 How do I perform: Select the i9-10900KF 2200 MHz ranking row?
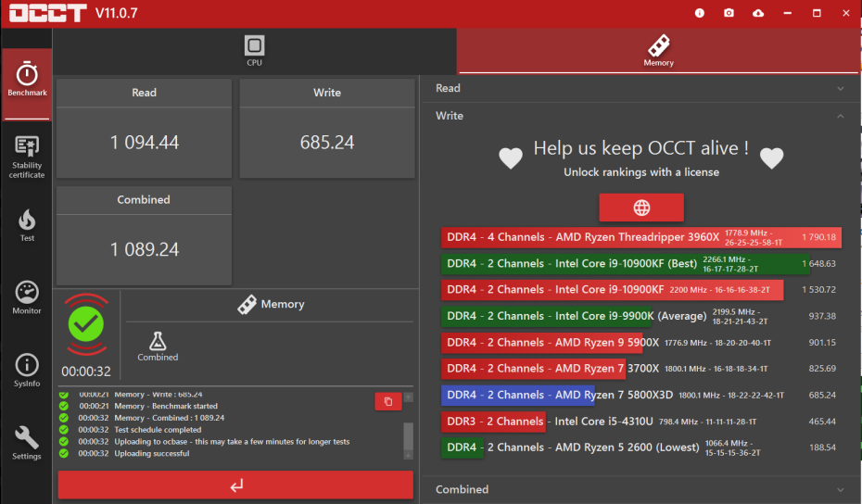[x=641, y=290]
